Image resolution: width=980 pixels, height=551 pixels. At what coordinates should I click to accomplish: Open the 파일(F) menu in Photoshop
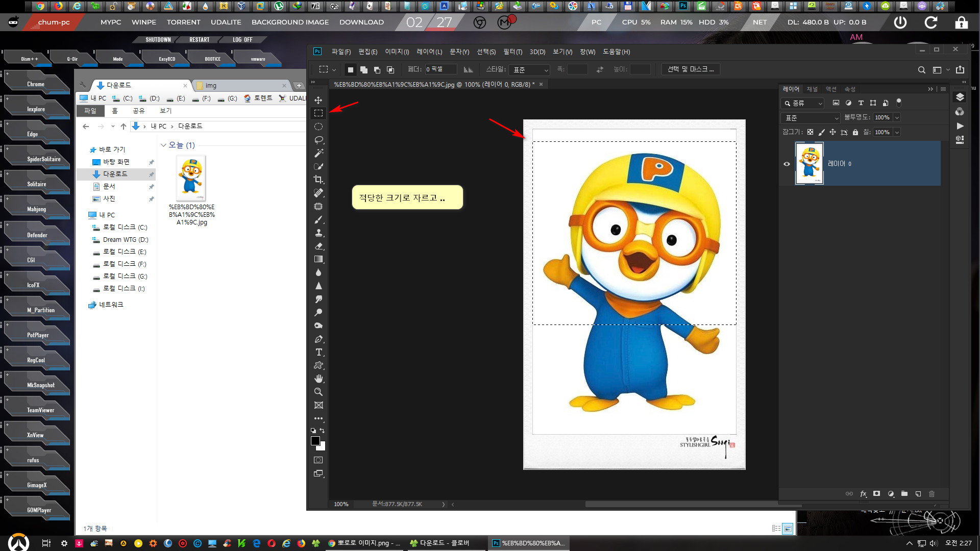pyautogui.click(x=341, y=52)
